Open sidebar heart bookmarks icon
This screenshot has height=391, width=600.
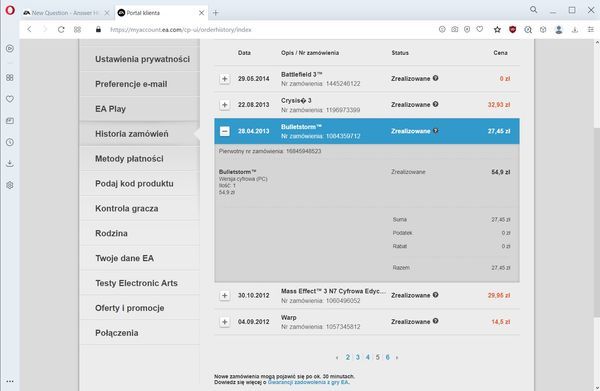tap(10, 99)
